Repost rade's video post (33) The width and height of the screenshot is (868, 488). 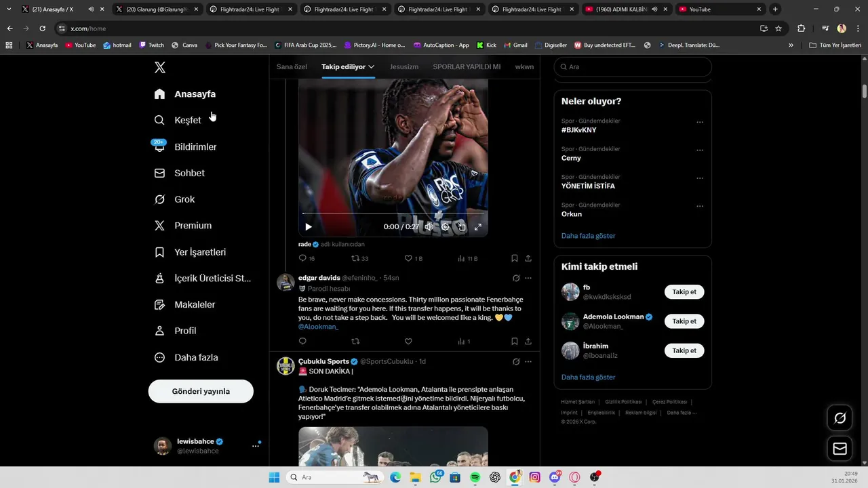pos(359,258)
